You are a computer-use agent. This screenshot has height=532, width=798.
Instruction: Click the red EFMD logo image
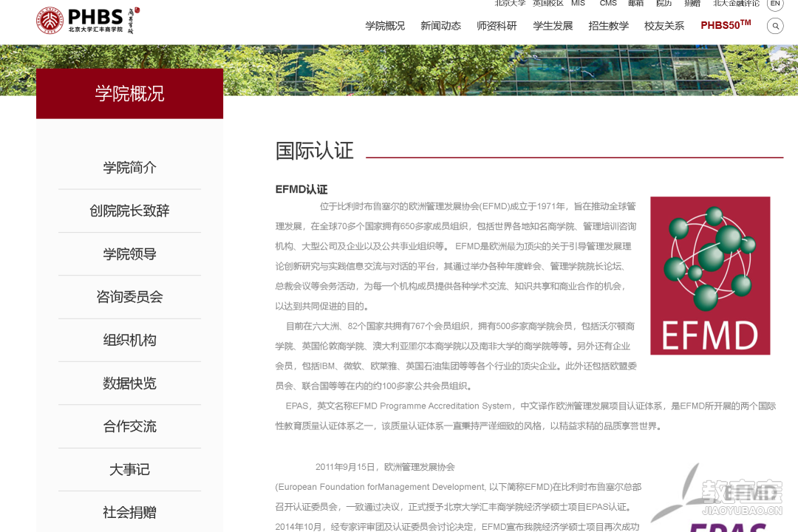coord(710,276)
